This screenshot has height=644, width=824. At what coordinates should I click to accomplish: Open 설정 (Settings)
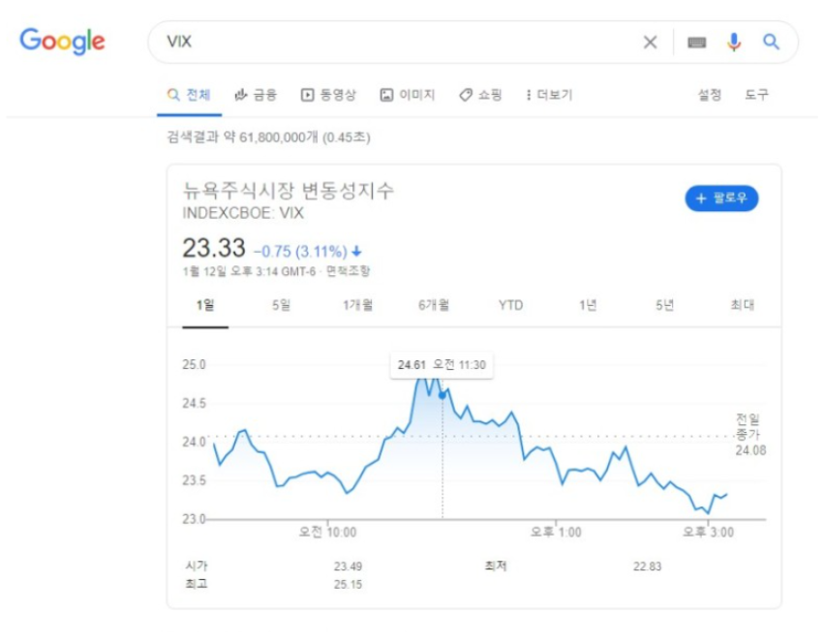(710, 95)
